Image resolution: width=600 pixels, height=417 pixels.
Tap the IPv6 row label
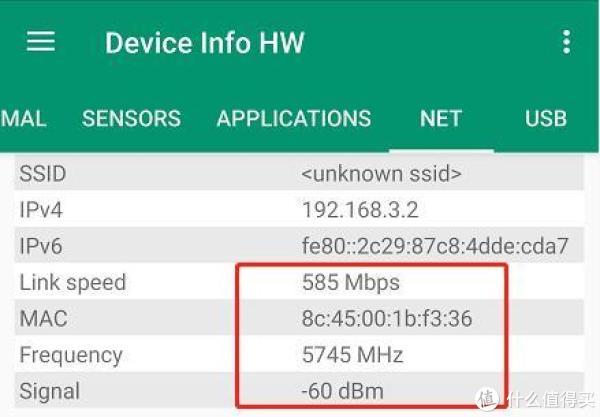click(x=41, y=246)
